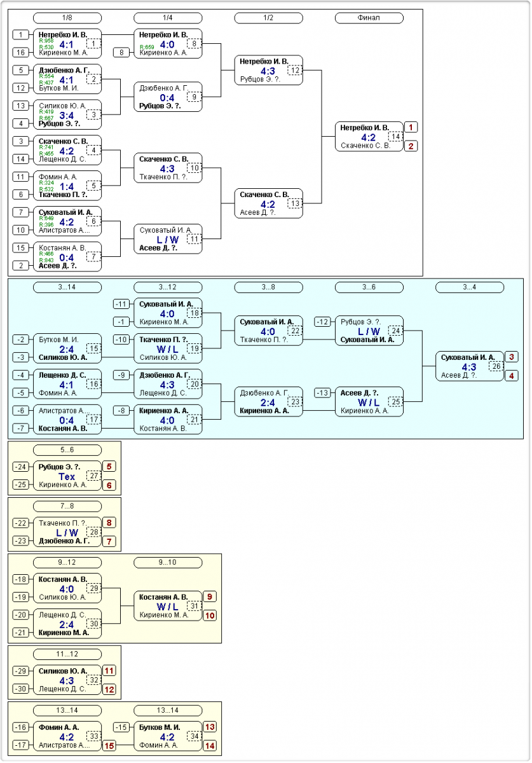Click the "3...14" bracket header
Image resolution: width=532 pixels, height=763 pixels.
click(x=67, y=287)
